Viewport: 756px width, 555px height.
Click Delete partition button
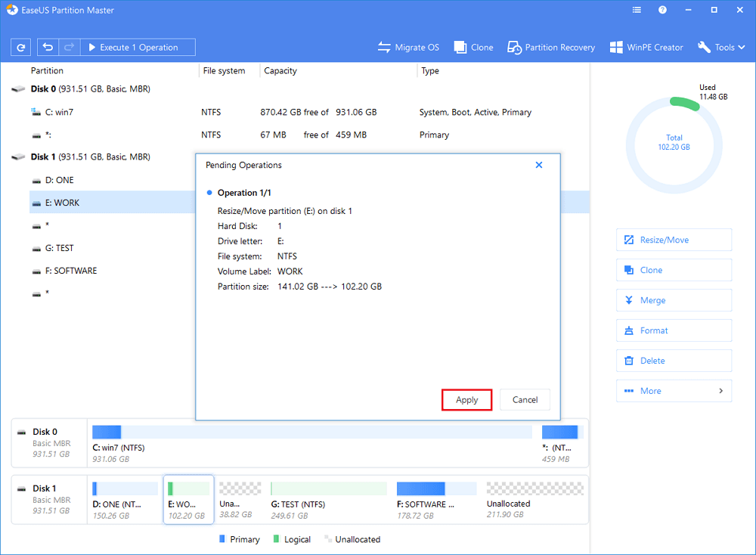[x=674, y=361]
